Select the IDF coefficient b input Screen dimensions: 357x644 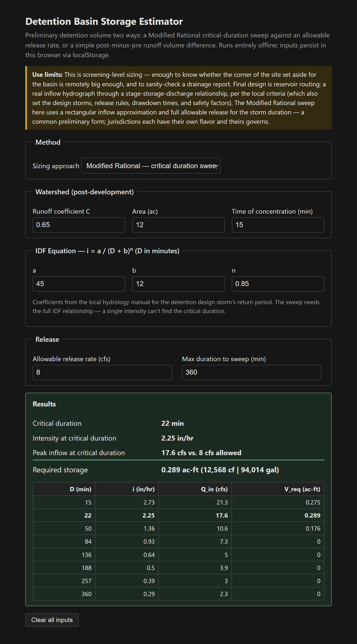pos(178,284)
